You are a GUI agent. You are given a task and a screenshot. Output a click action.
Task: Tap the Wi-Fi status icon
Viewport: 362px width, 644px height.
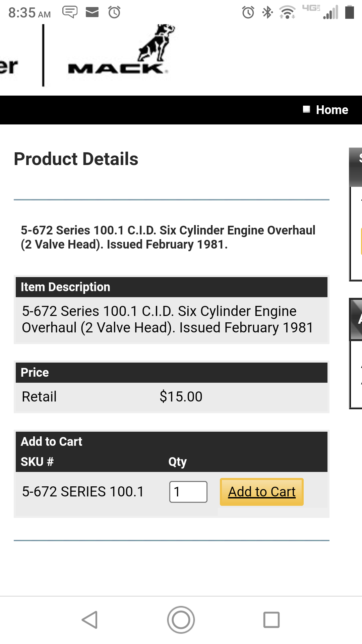point(287,12)
